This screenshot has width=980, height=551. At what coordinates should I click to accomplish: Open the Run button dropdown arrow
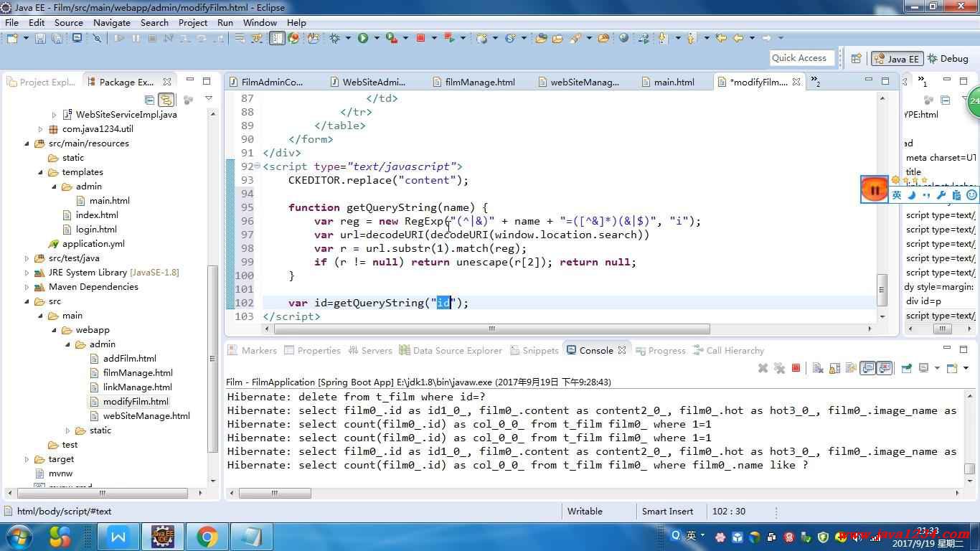377,38
